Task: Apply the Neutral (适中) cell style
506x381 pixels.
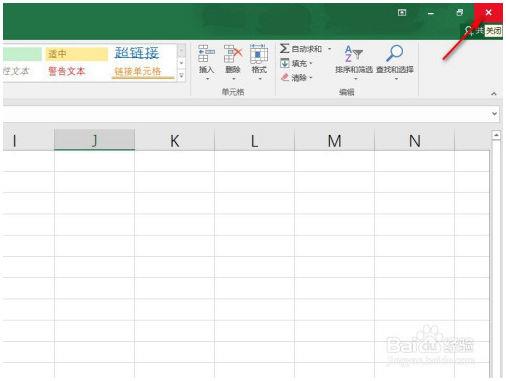Action: pyautogui.click(x=77, y=54)
